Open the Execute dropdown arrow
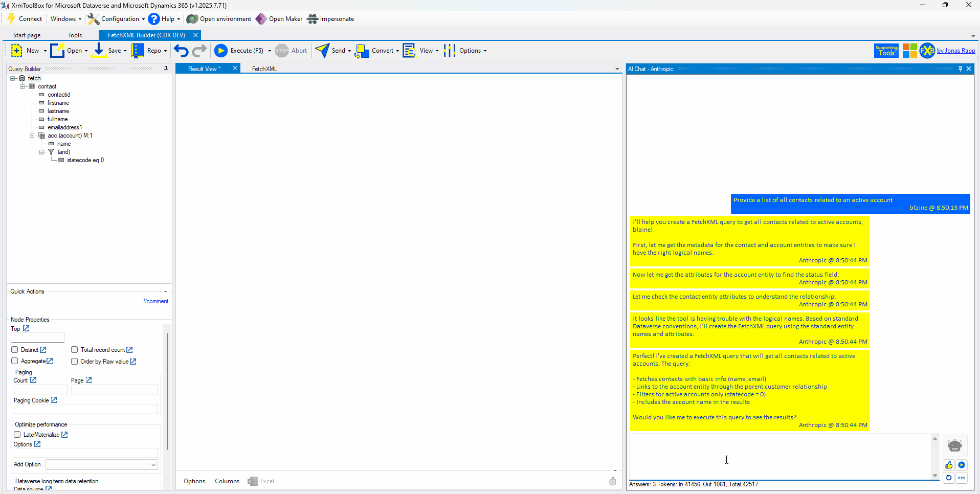 coord(270,51)
